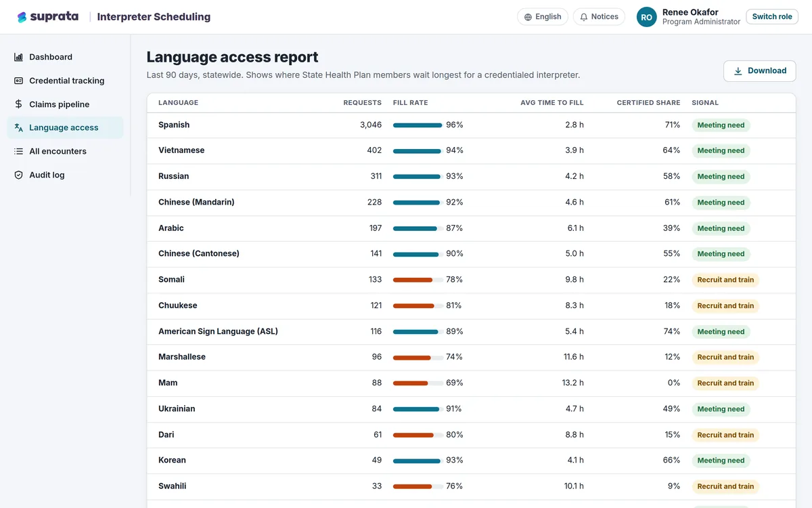The width and height of the screenshot is (812, 508).
Task: Click the Interpreter Scheduling title
Action: point(154,17)
